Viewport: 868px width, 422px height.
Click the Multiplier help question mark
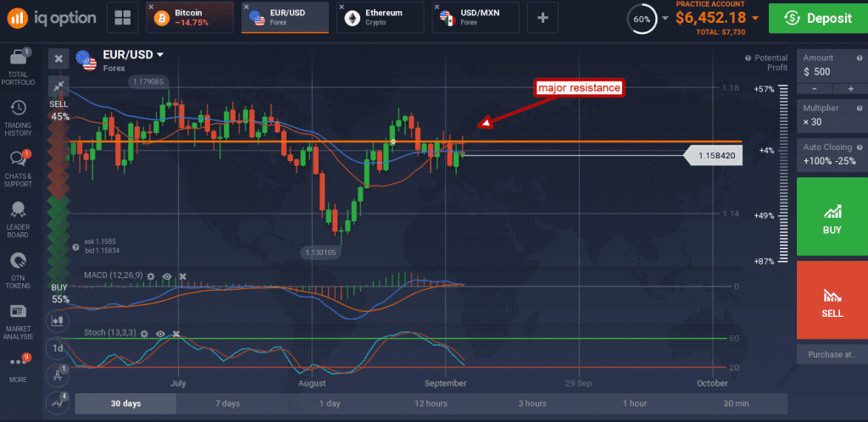pyautogui.click(x=860, y=108)
